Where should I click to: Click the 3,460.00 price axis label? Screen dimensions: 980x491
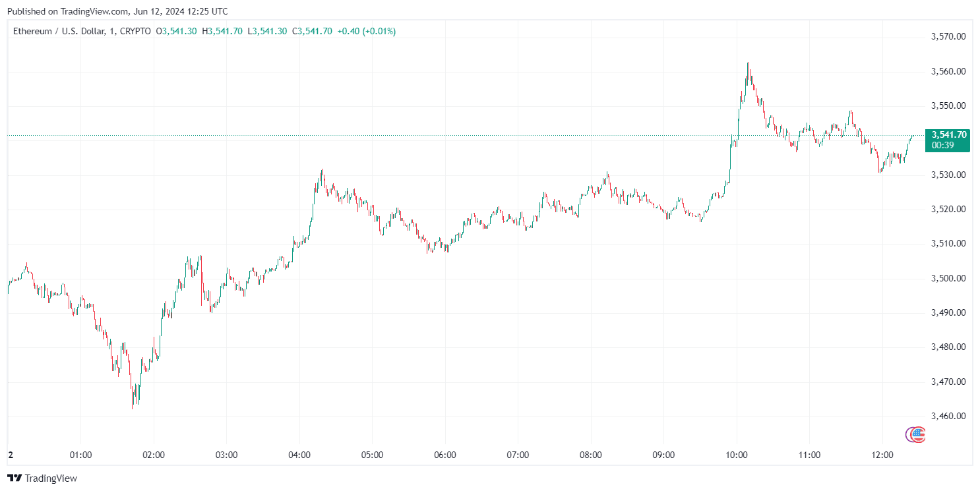948,416
